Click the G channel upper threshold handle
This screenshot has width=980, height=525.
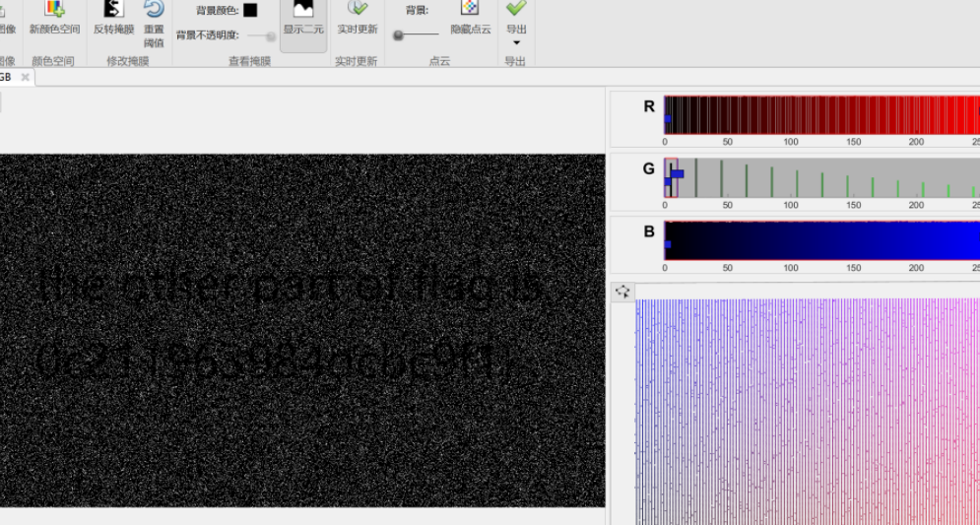(678, 173)
